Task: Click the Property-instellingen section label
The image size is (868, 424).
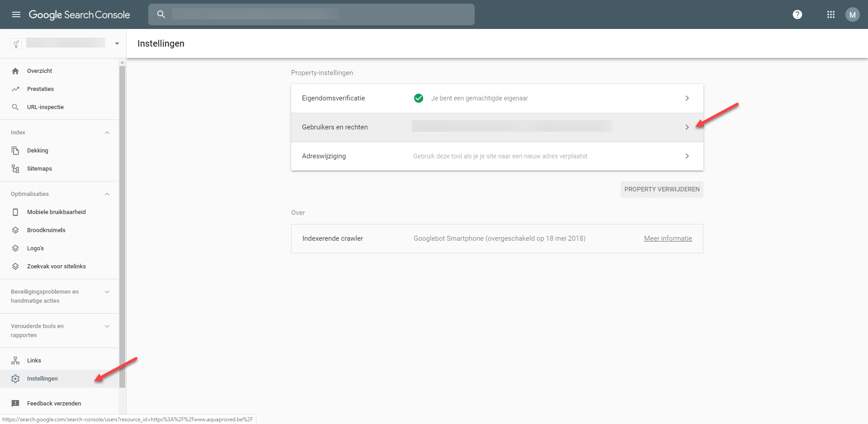Action: point(322,73)
